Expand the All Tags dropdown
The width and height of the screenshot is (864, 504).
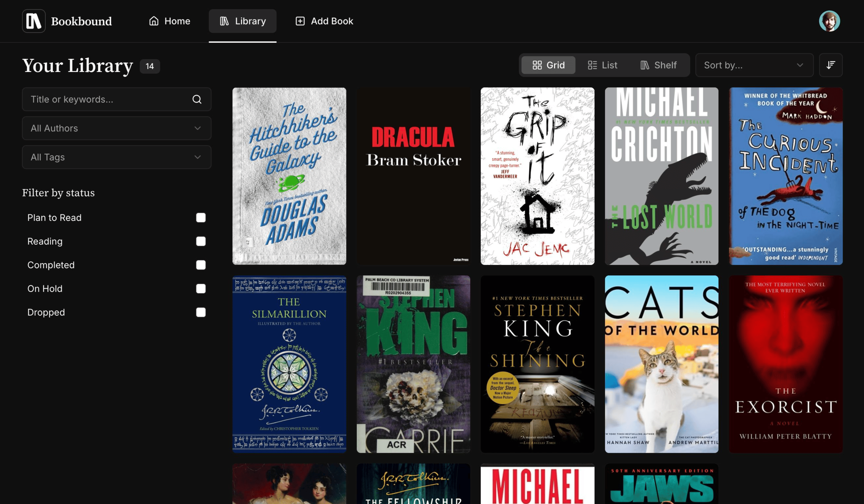pyautogui.click(x=117, y=157)
